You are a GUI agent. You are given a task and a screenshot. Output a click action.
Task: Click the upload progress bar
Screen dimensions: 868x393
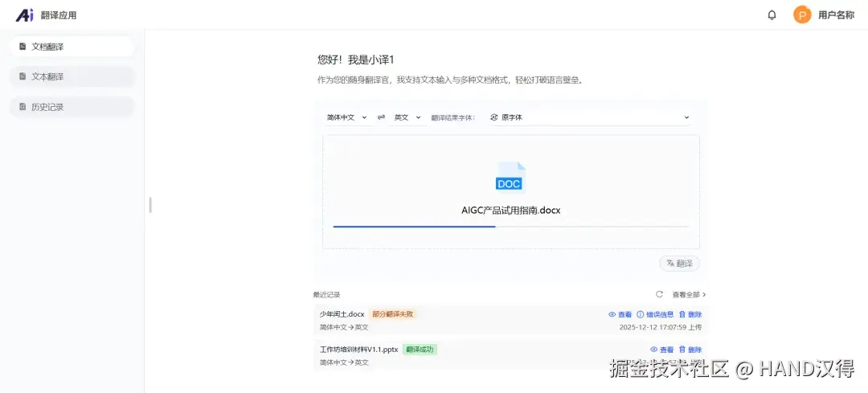[510, 227]
